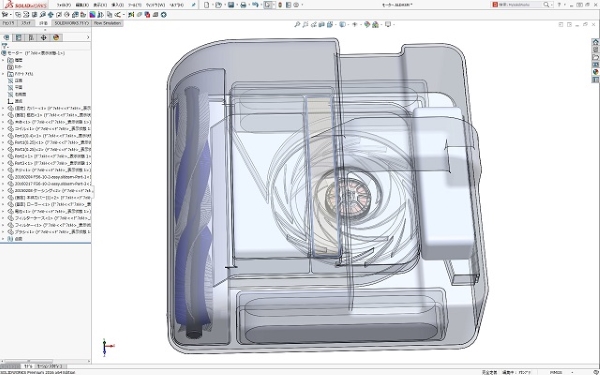Screen dimensions: 600x375
Task: Open the Edit Appearance icon in view toolbar
Action: coord(367,24)
